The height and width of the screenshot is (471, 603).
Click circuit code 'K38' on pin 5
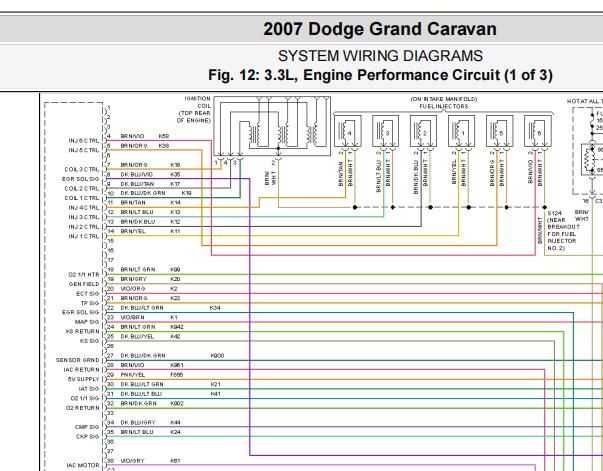[164, 146]
